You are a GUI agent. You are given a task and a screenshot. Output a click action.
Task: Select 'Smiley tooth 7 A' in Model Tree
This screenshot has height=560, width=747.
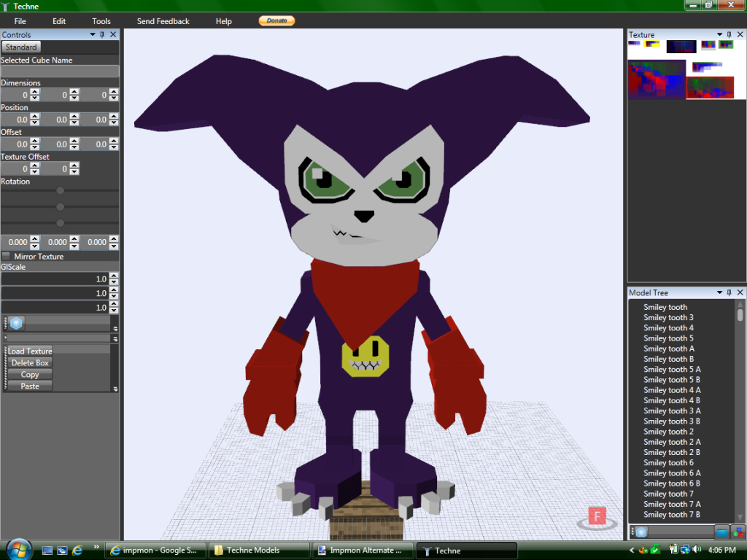click(x=672, y=505)
